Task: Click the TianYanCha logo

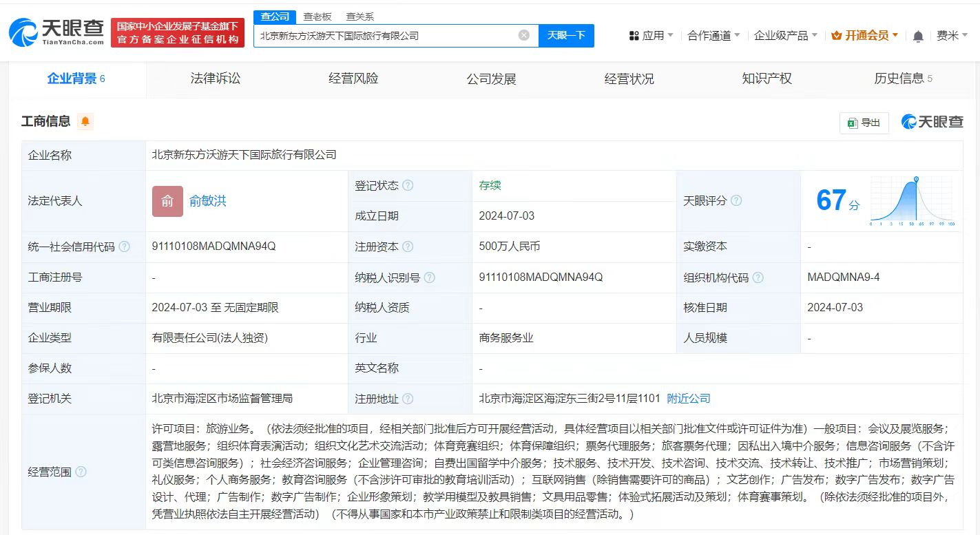Action: point(56,32)
